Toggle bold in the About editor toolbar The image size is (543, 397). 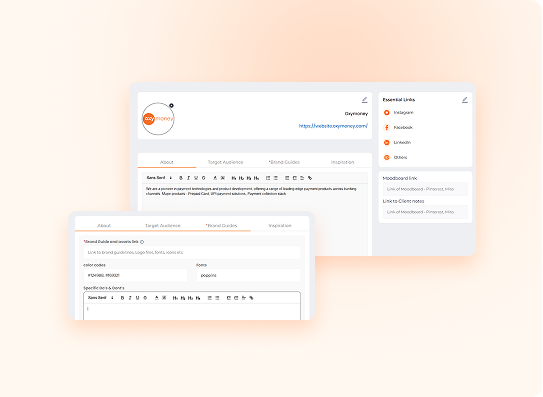(181, 178)
